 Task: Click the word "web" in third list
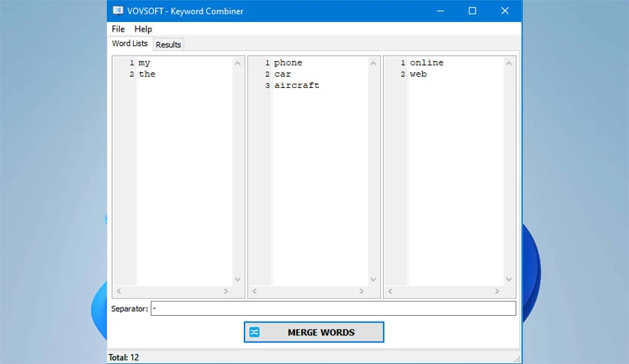click(x=418, y=74)
